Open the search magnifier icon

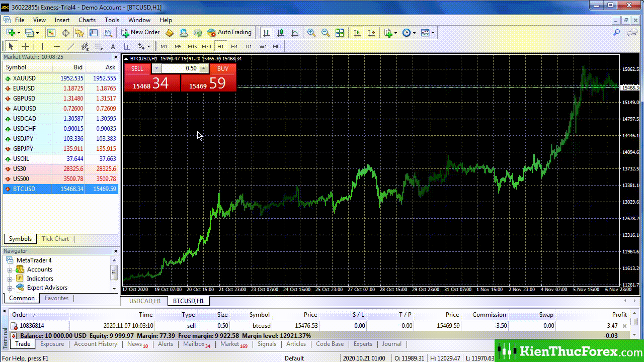tap(616, 33)
